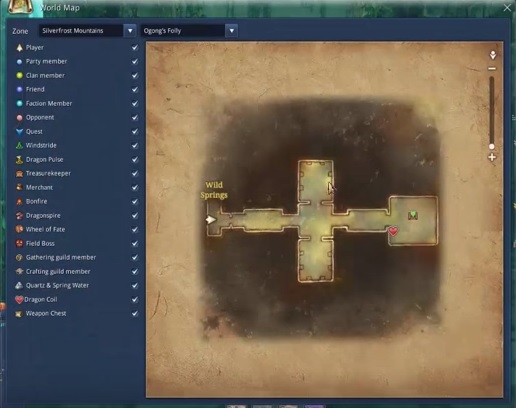The width and height of the screenshot is (516, 409).
Task: Click the Wheel of Fate legend icon
Action: click(x=19, y=229)
